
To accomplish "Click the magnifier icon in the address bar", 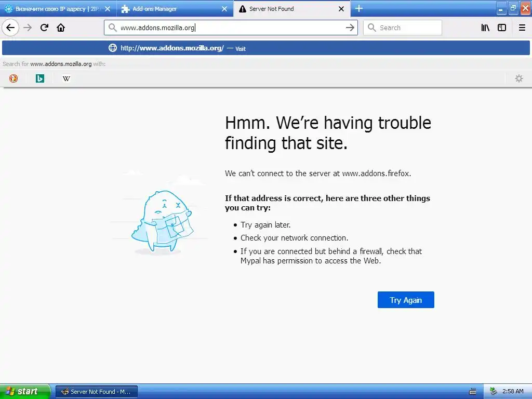I will (x=112, y=28).
